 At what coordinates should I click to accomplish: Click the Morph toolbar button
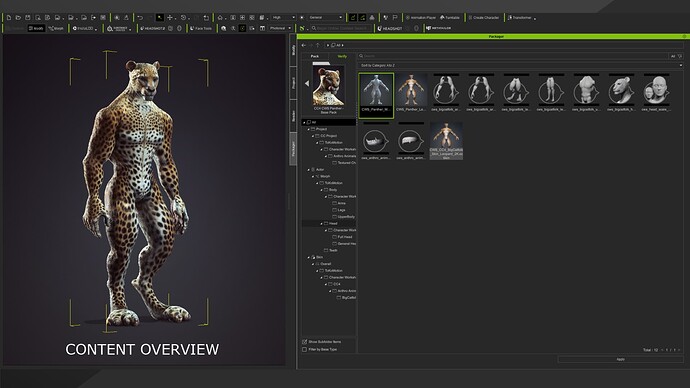pyautogui.click(x=56, y=28)
